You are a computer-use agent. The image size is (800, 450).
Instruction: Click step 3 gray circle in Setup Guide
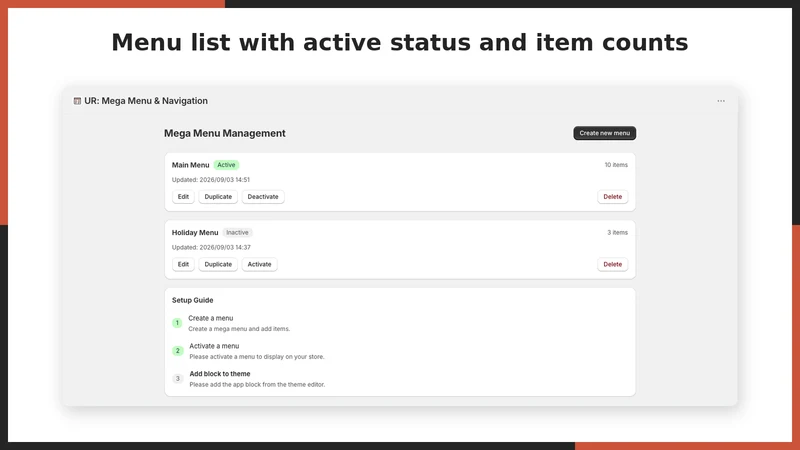coord(178,379)
